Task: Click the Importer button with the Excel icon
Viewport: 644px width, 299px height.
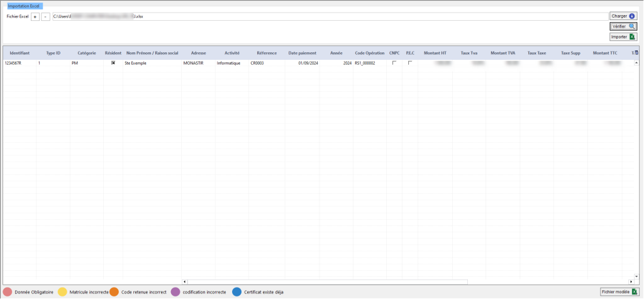Action: (624, 37)
